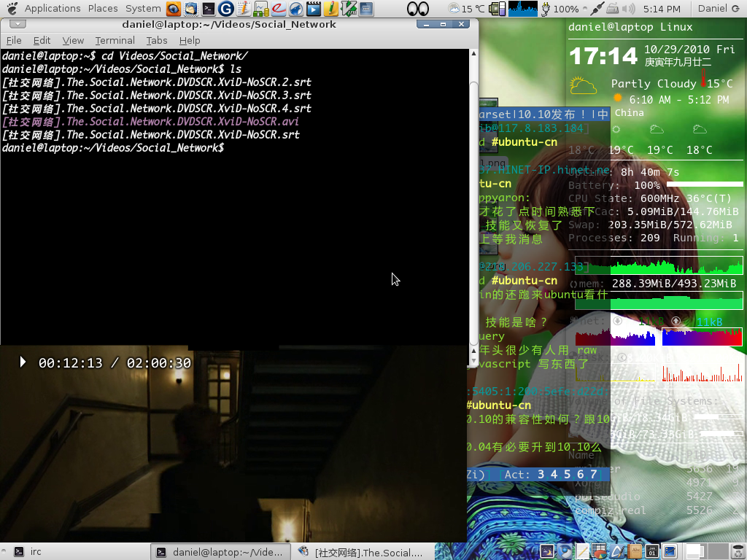Open the blue network graph applet
The height and width of the screenshot is (560, 747).
pyautogui.click(x=522, y=9)
